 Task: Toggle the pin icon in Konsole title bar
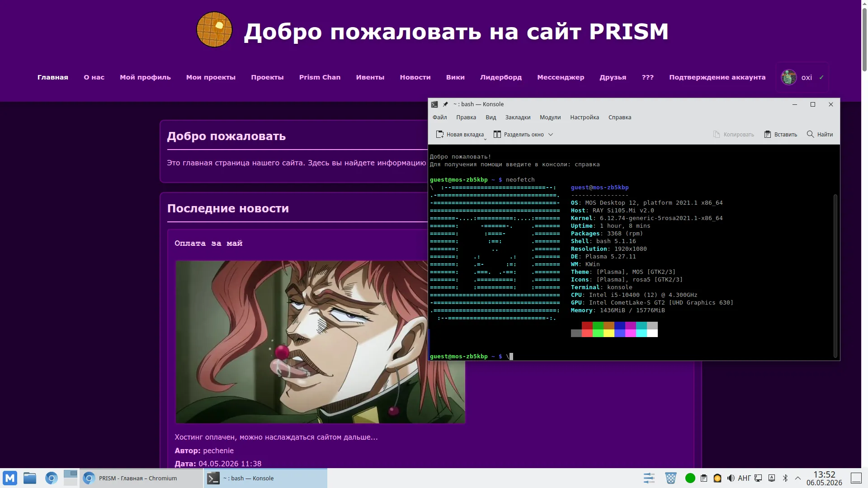[x=445, y=104]
